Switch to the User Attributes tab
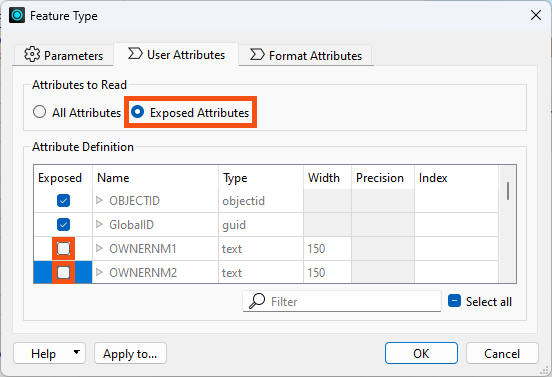This screenshot has height=377, width=552. [x=176, y=55]
